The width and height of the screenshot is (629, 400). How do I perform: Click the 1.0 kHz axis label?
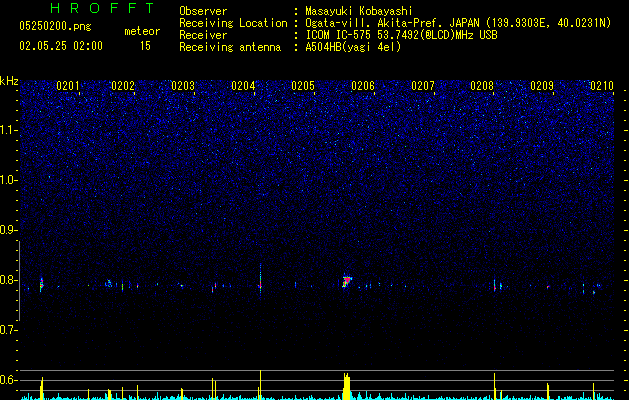(8, 180)
